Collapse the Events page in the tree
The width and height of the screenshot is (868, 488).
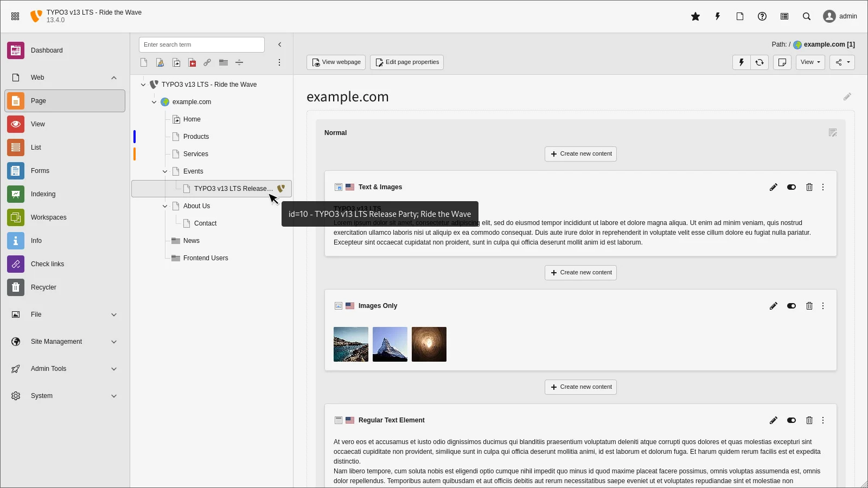(164, 171)
